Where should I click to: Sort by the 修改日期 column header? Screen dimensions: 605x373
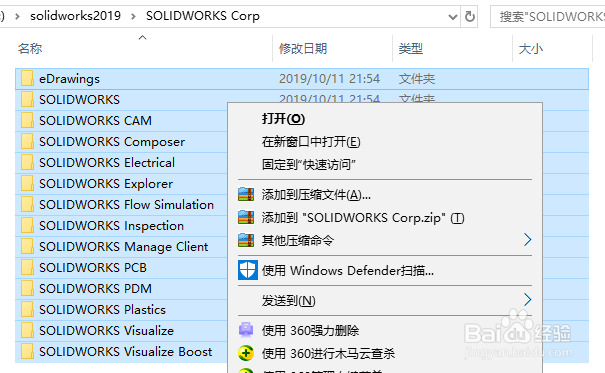tap(303, 49)
